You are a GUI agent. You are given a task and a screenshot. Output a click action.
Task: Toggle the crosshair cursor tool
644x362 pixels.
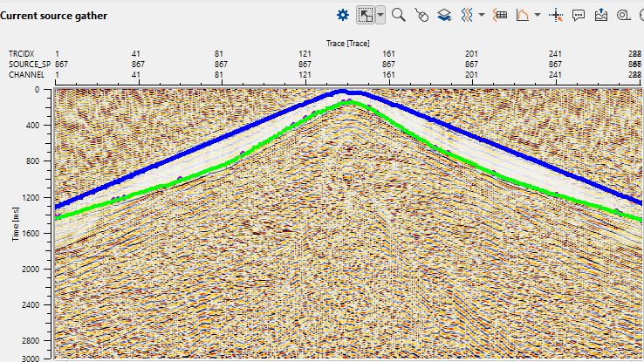(x=557, y=15)
